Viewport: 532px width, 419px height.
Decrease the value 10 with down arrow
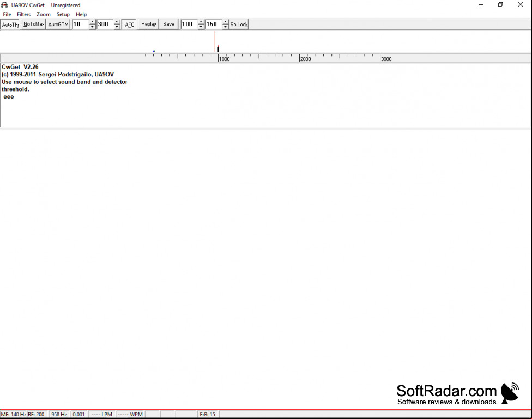point(92,27)
